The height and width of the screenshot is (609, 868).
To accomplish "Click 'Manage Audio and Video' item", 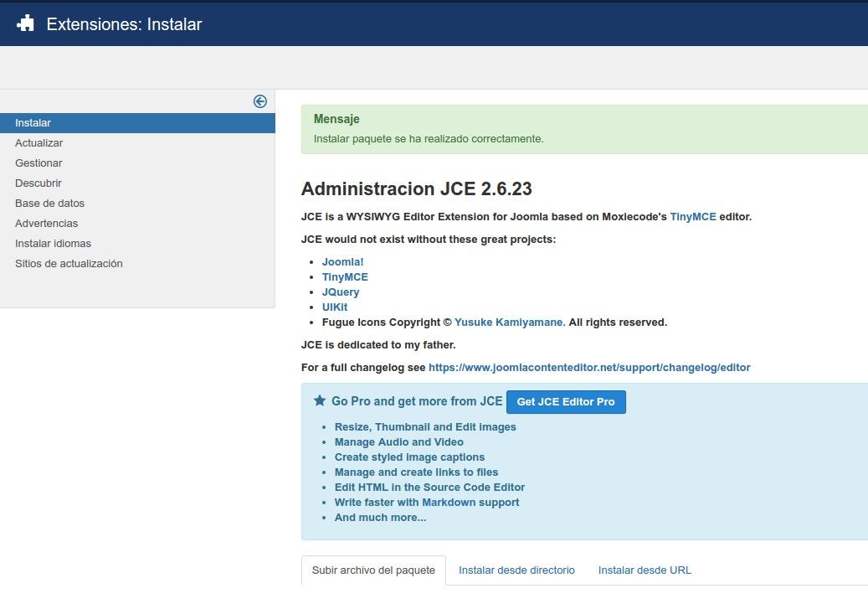I will tap(398, 442).
